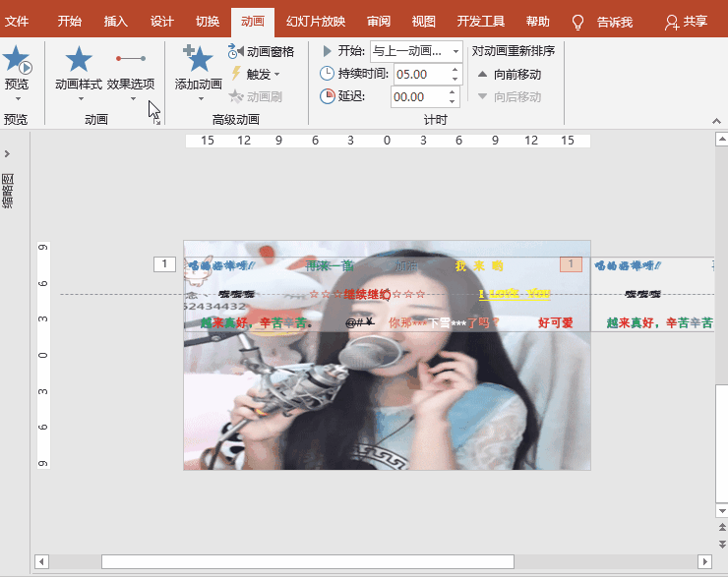Click the 我来啦 yellow text
The width and height of the screenshot is (728, 577).
click(x=479, y=265)
